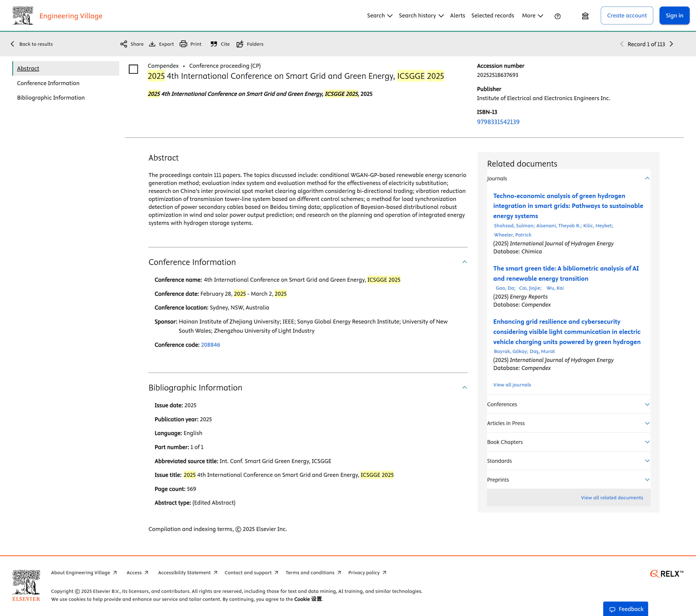Open the Alerts menu item
Screen dimensions: 696x616
[457, 16]
